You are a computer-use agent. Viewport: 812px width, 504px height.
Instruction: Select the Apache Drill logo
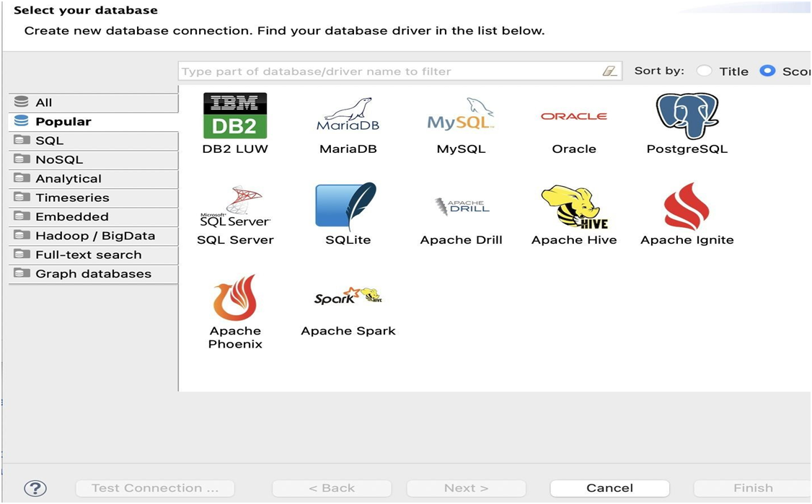[x=462, y=207]
